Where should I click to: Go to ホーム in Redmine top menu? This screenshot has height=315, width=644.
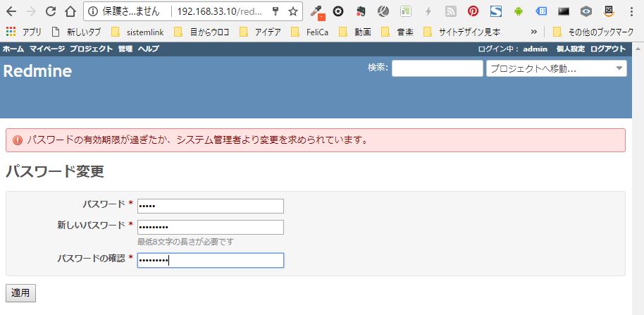[13, 49]
